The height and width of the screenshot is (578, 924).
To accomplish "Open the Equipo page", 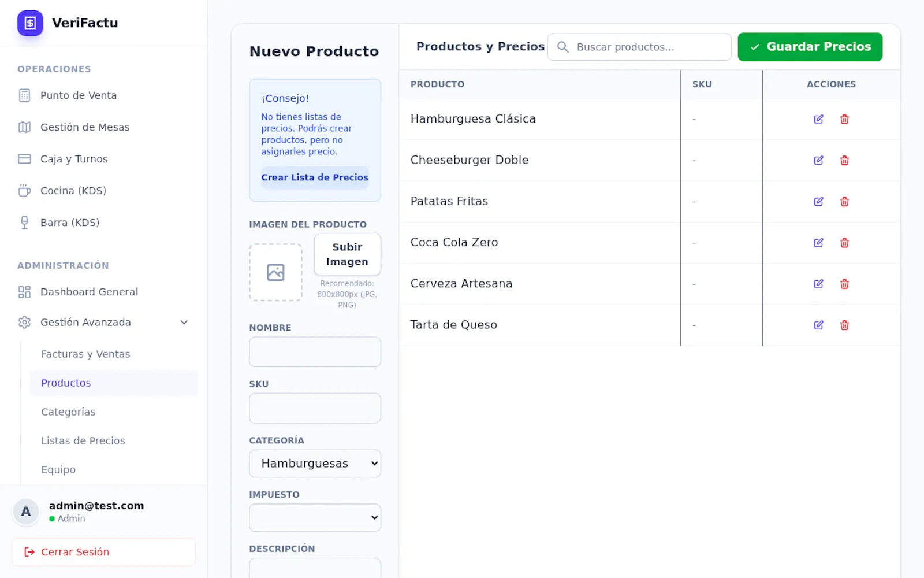I will pyautogui.click(x=114, y=469).
